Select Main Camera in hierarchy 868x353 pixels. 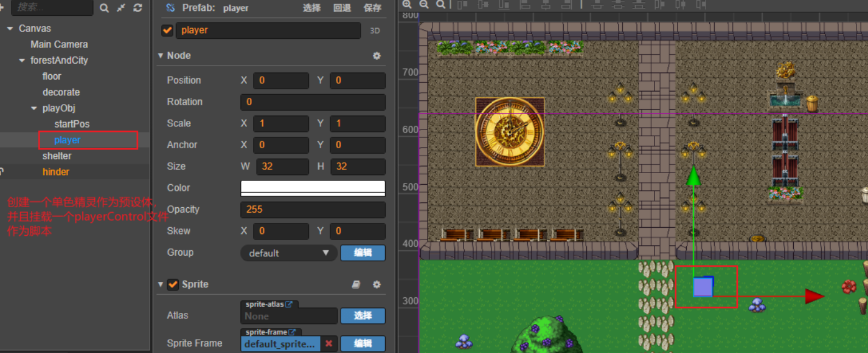(x=59, y=44)
